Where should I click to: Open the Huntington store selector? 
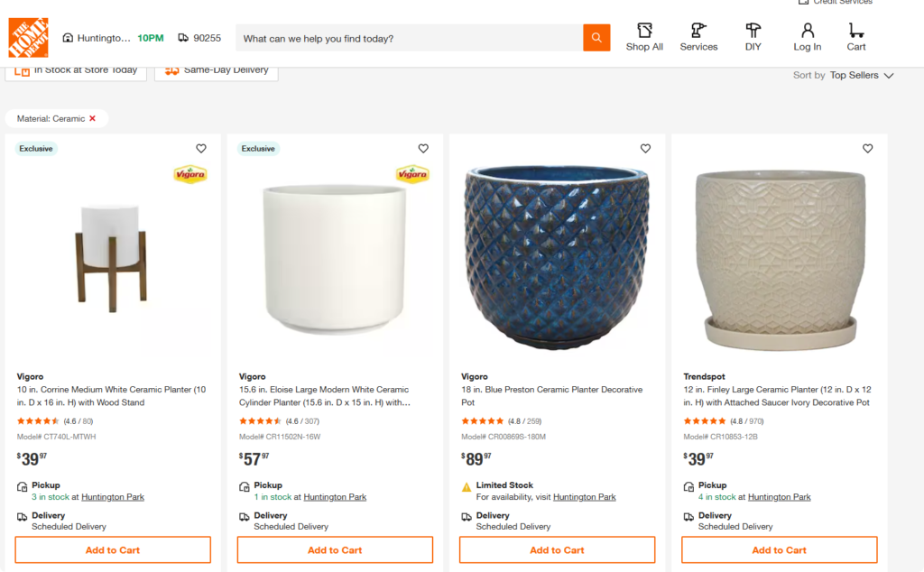pos(97,38)
